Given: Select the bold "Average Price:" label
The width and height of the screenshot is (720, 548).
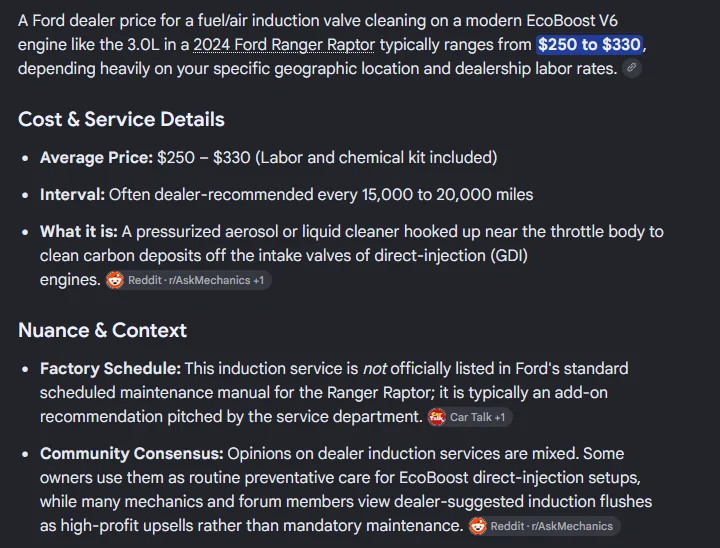Looking at the screenshot, I should tap(96, 158).
